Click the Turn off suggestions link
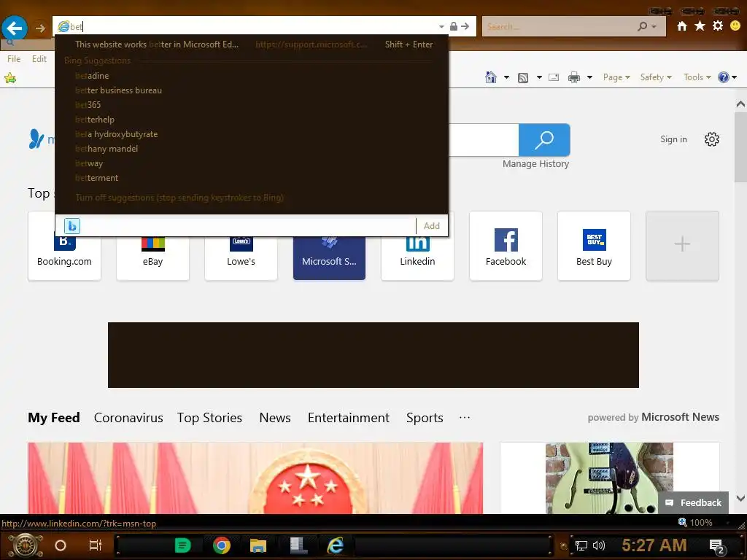 179,198
